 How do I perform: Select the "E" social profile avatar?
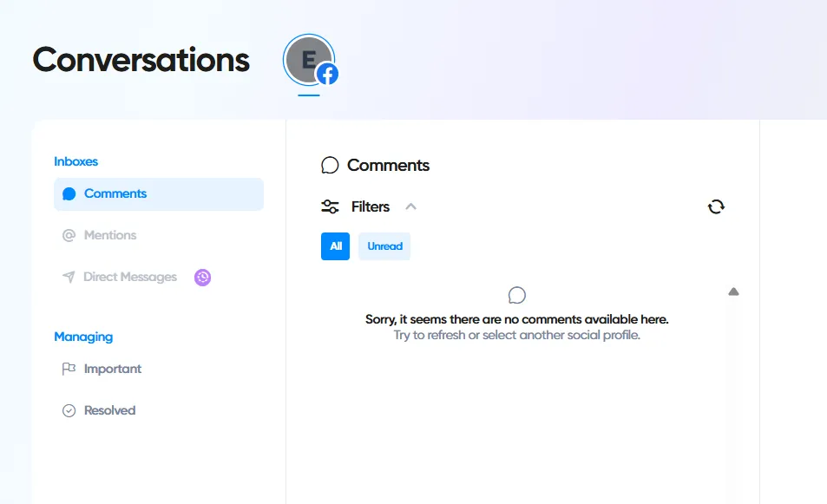point(306,59)
